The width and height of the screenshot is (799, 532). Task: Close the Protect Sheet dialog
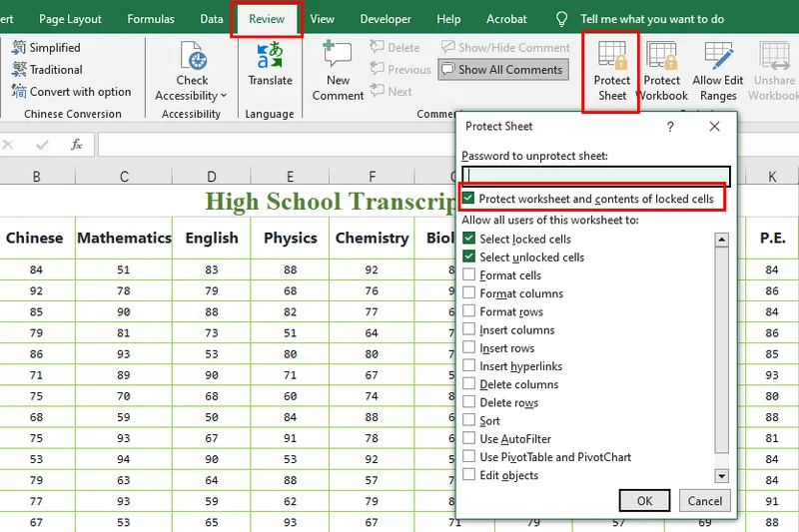pos(714,126)
